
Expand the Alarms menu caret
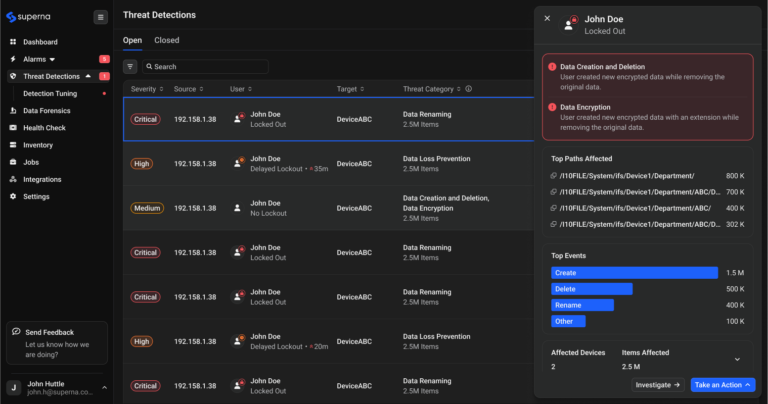point(52,59)
